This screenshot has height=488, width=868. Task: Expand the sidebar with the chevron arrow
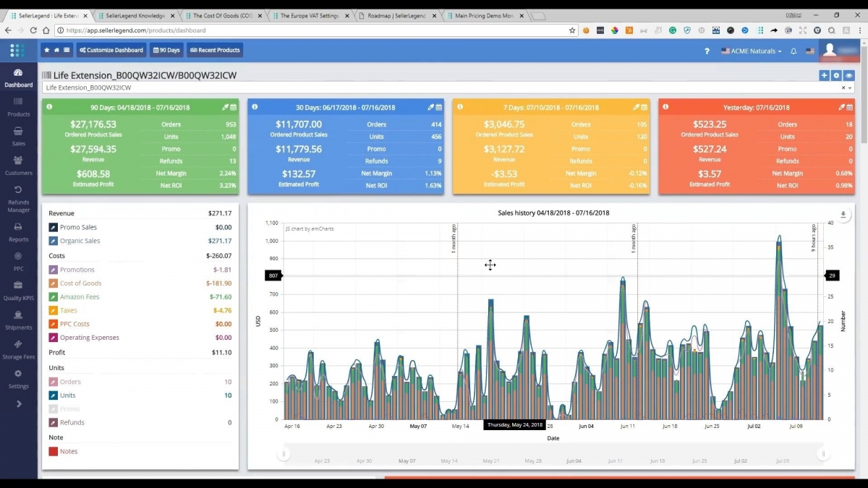(18, 404)
